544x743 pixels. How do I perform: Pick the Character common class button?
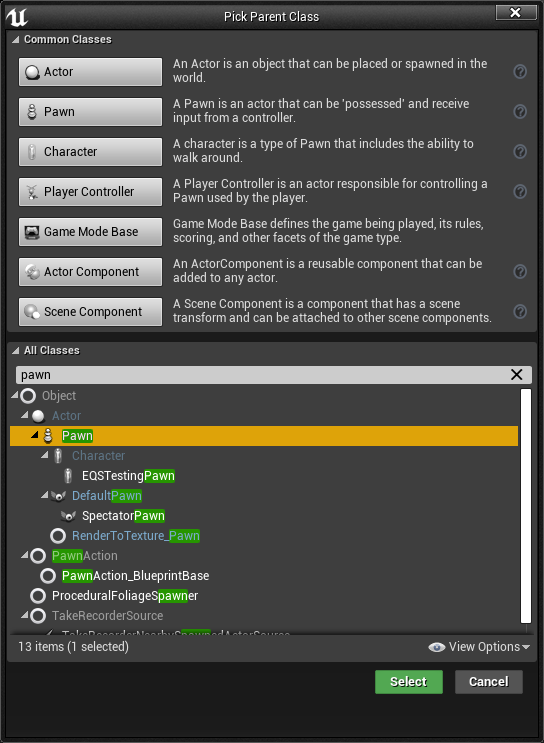pos(91,152)
